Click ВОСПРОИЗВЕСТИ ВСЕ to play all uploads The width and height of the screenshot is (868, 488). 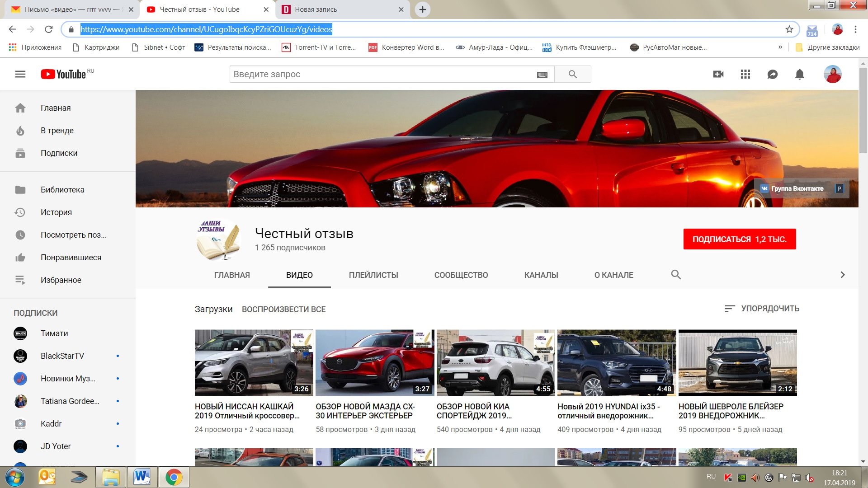tap(283, 310)
